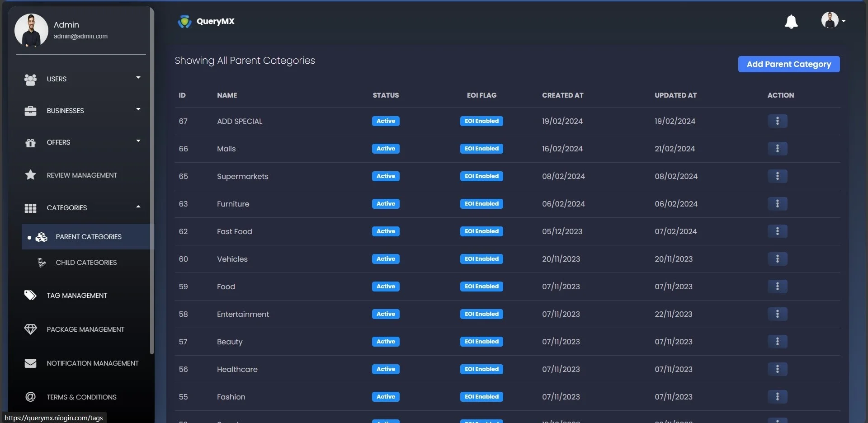Screen dimensions: 868x423
Task: Click the Review Management star icon
Action: click(x=30, y=175)
